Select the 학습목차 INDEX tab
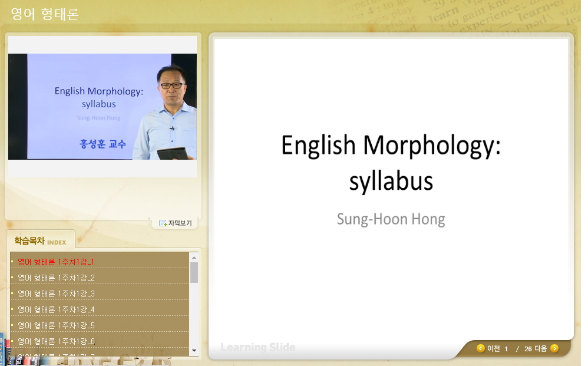The width and height of the screenshot is (588, 366). (x=40, y=241)
